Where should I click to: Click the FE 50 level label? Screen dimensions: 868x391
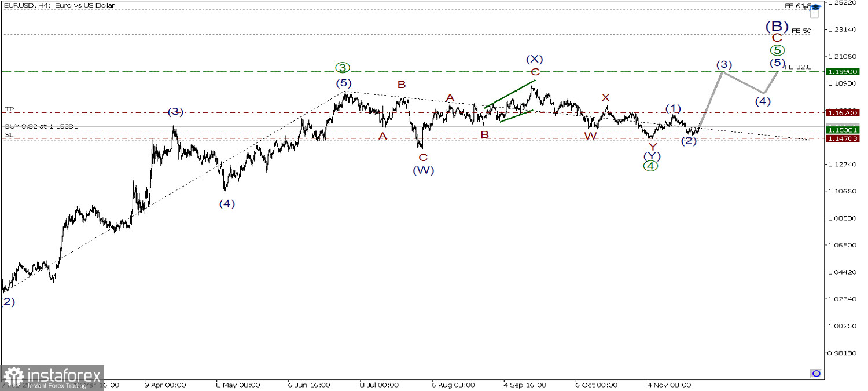pyautogui.click(x=801, y=30)
